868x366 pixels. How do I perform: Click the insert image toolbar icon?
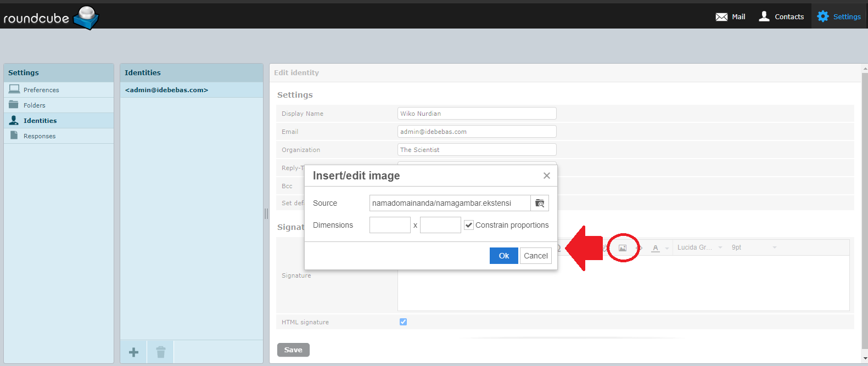tap(623, 248)
